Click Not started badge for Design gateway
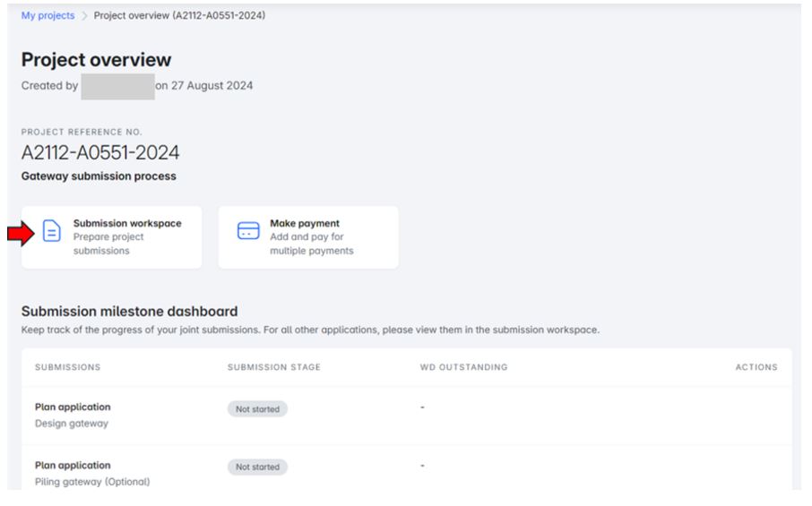 pos(257,409)
